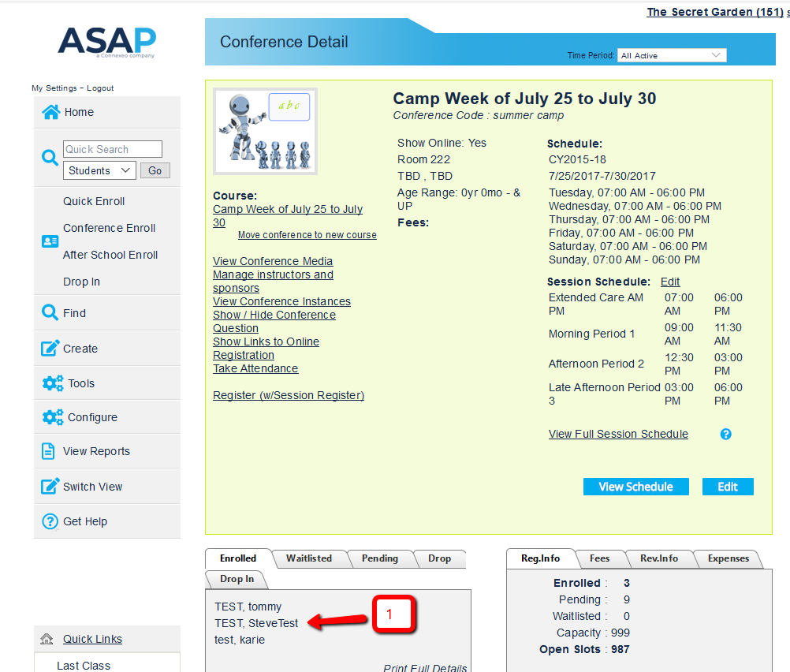Click the Go search button

(x=155, y=170)
